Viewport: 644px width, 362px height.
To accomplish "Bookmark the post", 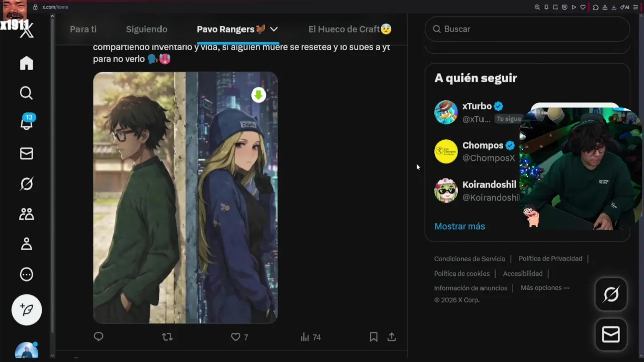I will (374, 337).
